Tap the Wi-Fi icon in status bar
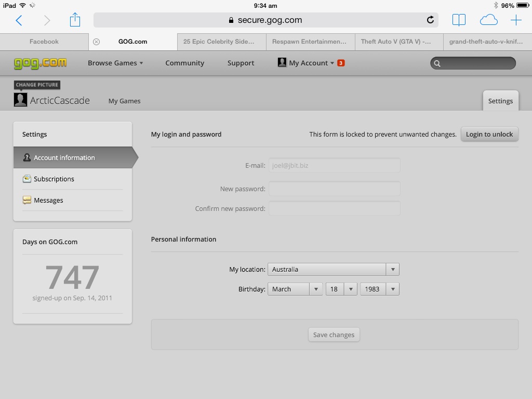The image size is (532, 399). pyautogui.click(x=22, y=5)
